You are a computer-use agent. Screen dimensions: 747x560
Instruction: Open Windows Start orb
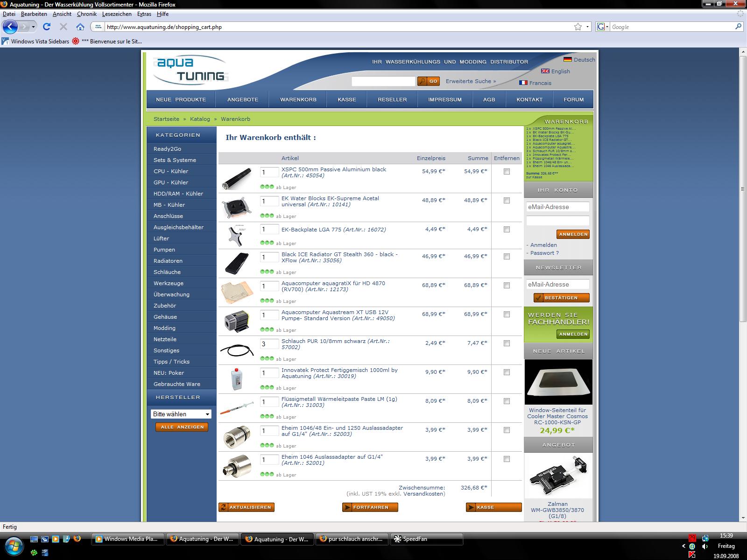coord(13,545)
